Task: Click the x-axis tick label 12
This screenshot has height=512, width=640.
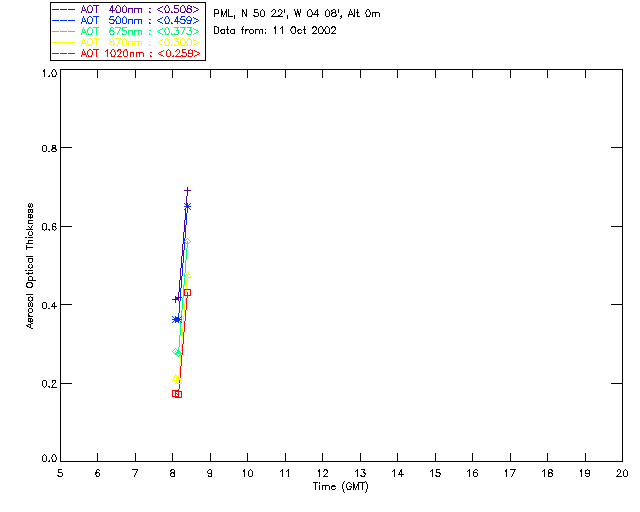Action: tap(322, 474)
